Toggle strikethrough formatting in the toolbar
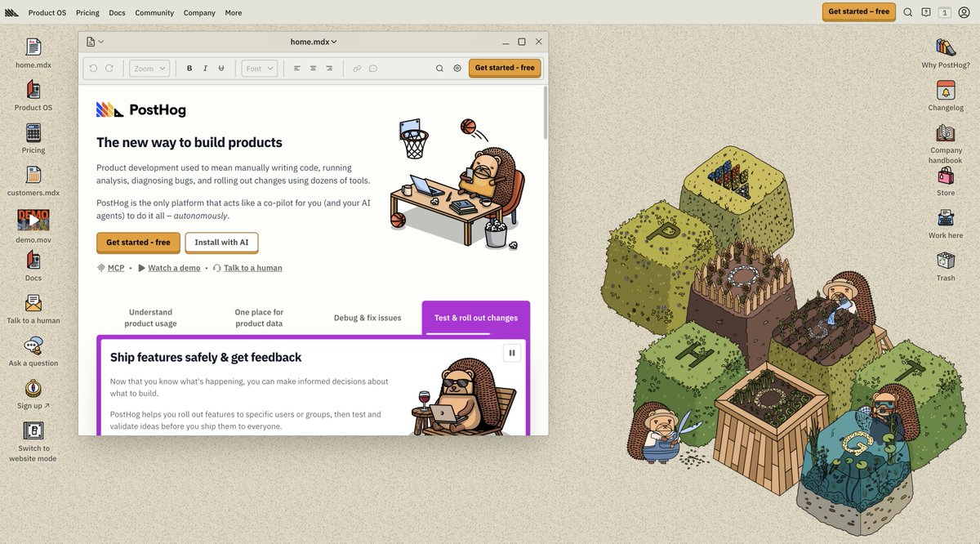The height and width of the screenshot is (544, 980). (x=220, y=69)
